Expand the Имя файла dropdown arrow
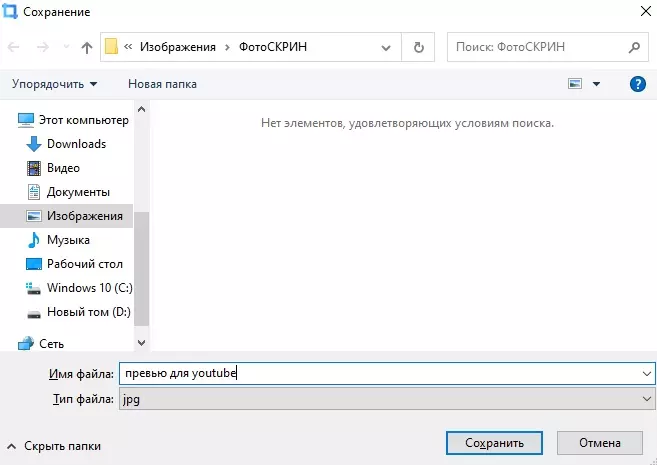The image size is (657, 465). coord(647,373)
